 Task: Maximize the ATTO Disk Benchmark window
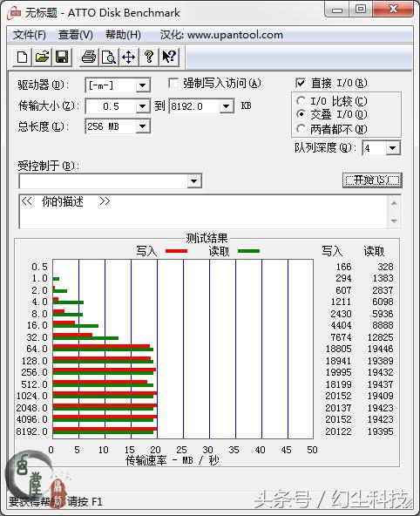pyautogui.click(x=361, y=10)
